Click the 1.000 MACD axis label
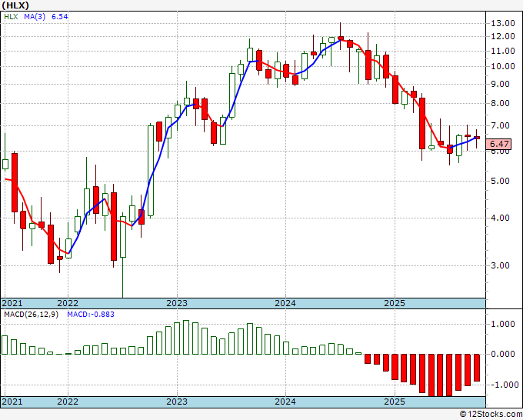This screenshot has height=420, width=523. (x=503, y=324)
